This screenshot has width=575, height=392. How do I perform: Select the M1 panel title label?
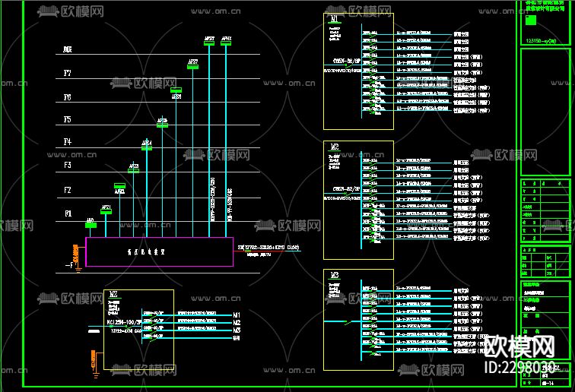(x=335, y=19)
